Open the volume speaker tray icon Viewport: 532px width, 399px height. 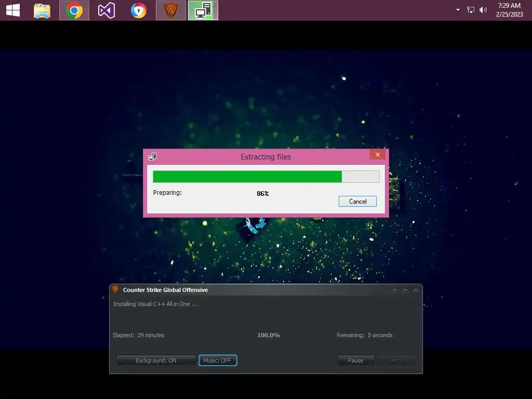(x=483, y=10)
